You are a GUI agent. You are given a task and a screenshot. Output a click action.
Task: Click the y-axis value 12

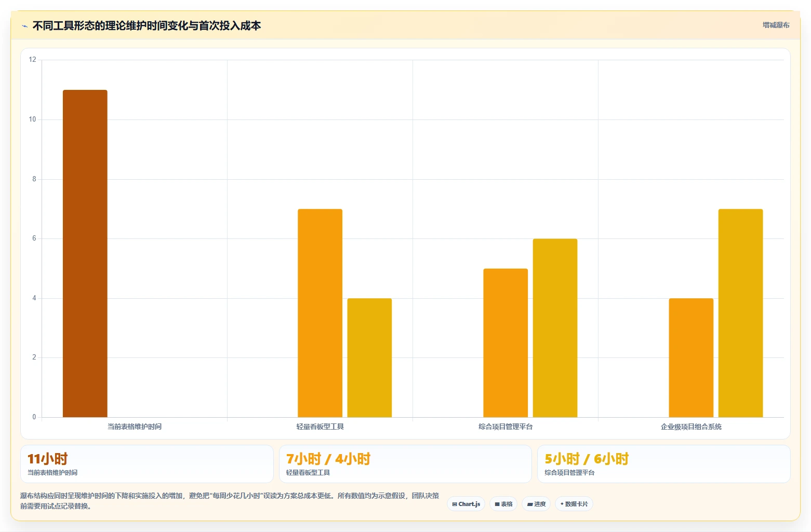[x=33, y=60]
